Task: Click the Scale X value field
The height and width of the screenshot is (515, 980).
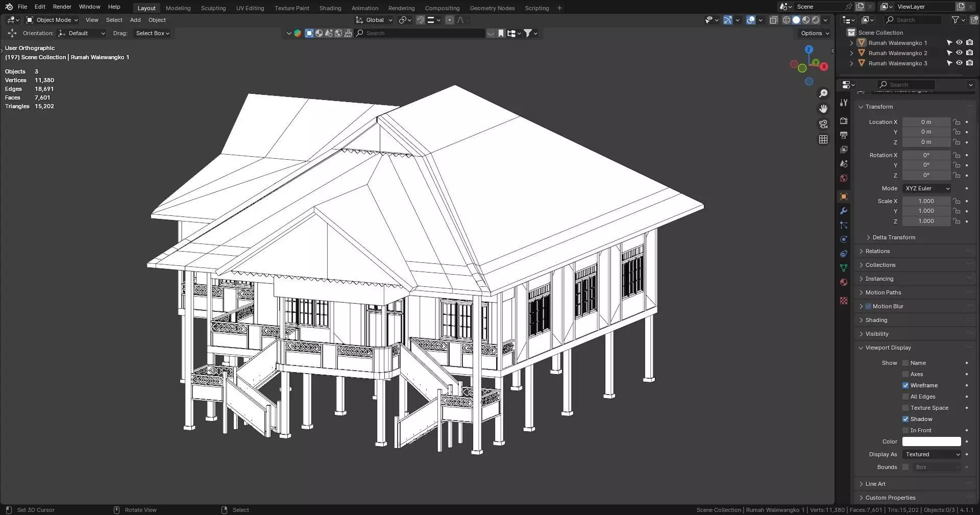Action: pos(926,201)
